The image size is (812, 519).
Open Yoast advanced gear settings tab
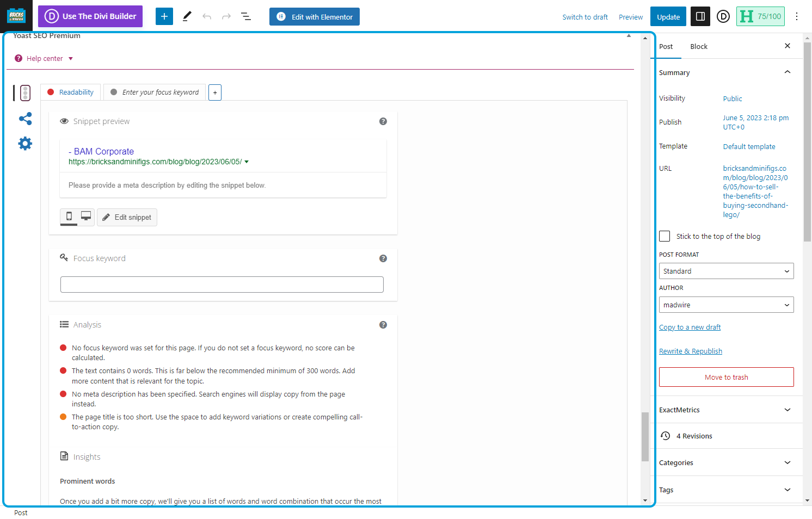pyautogui.click(x=25, y=144)
